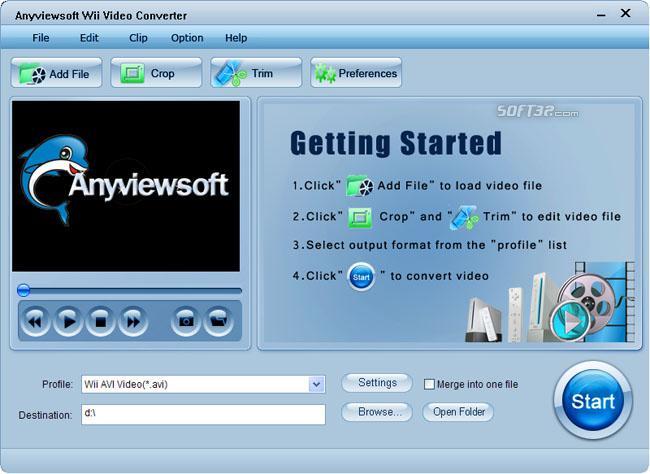Stop the video playback
Screen dimensions: 650x474
coord(100,321)
